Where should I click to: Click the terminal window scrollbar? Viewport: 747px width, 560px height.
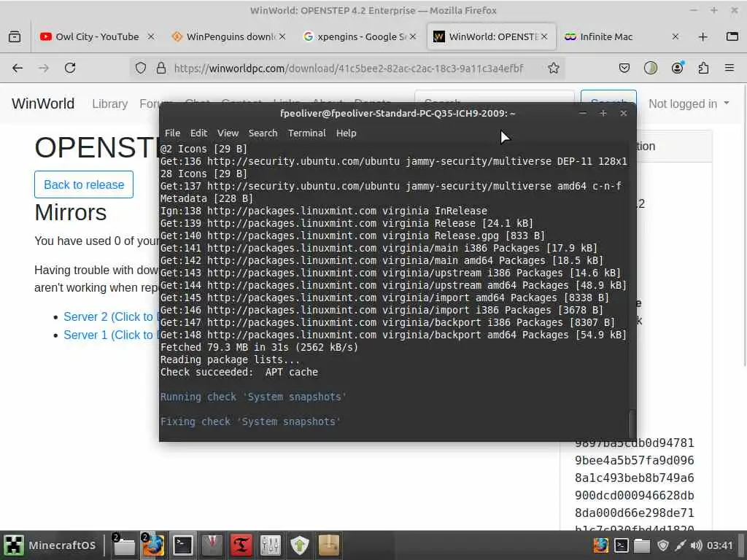tap(632, 423)
